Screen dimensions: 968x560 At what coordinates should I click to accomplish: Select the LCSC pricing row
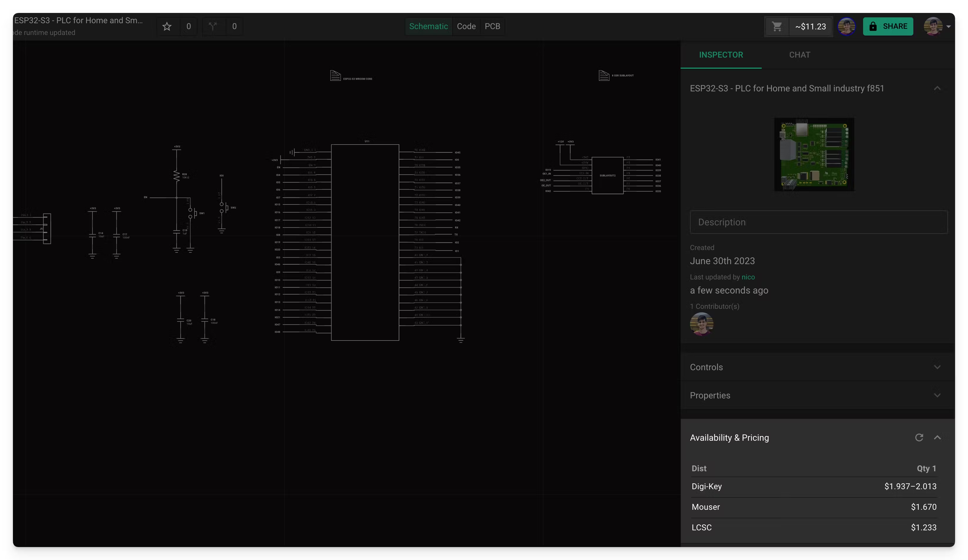(x=814, y=527)
